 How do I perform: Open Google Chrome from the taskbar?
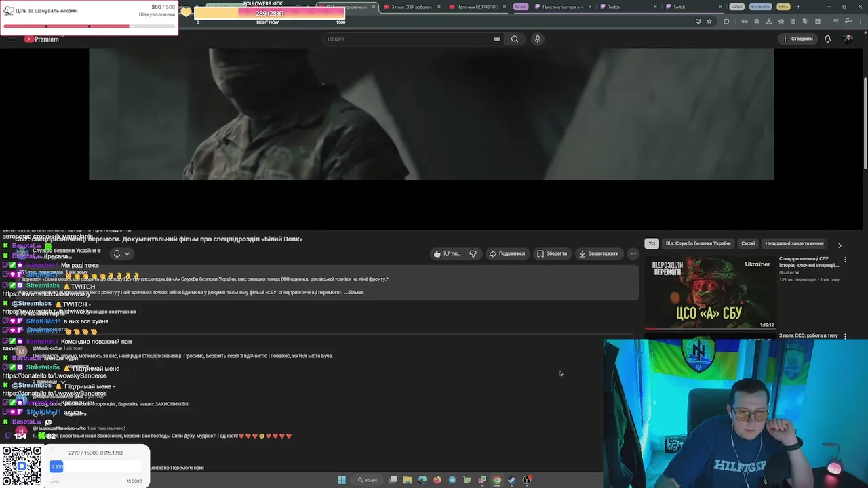click(x=497, y=480)
